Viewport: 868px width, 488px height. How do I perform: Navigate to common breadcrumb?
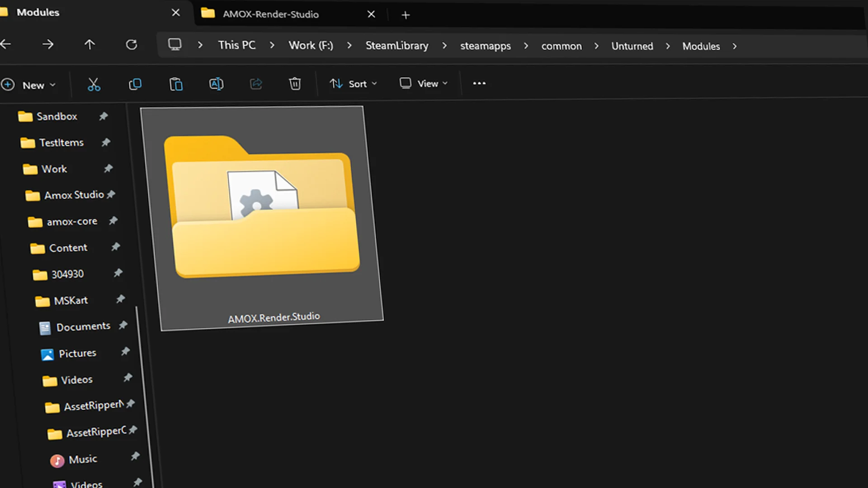(561, 46)
